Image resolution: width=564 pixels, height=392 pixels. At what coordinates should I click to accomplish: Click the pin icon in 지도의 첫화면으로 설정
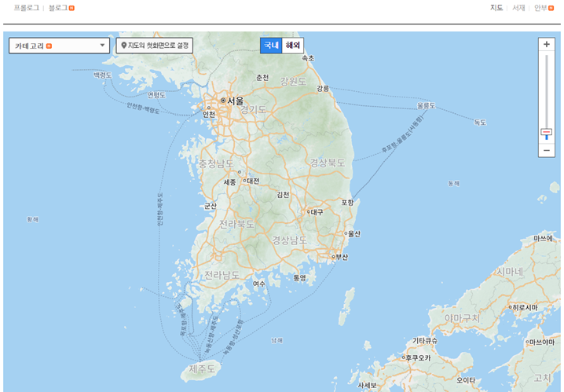[123, 46]
